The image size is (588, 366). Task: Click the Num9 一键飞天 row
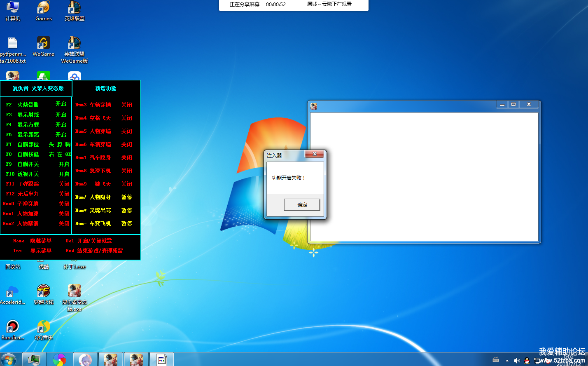pos(104,184)
